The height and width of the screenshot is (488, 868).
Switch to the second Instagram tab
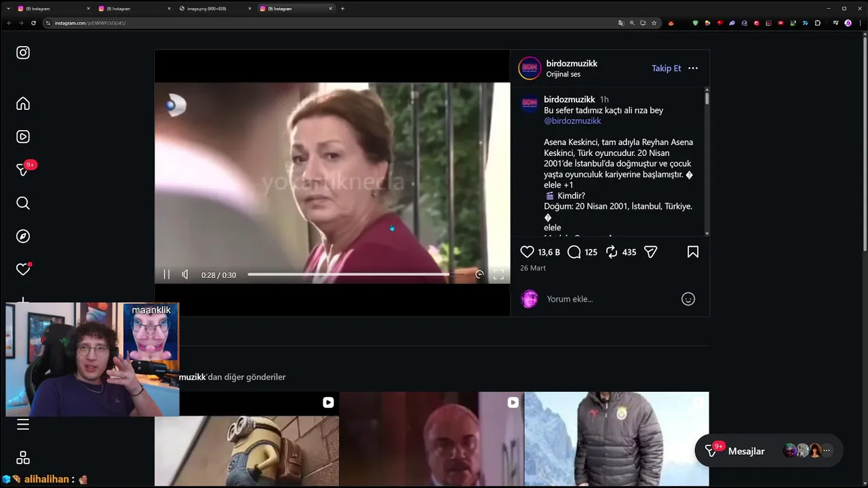click(135, 9)
